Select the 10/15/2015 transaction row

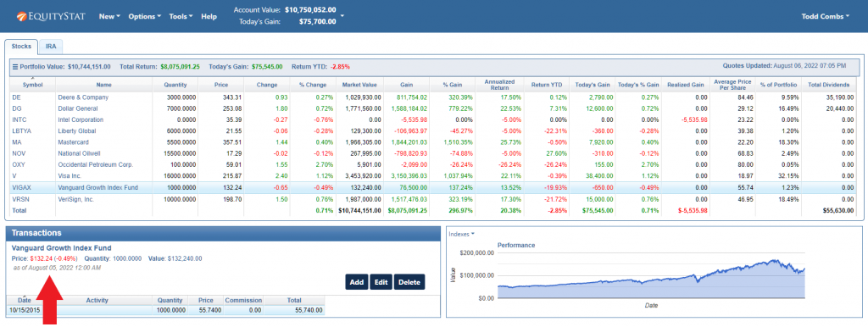click(166, 310)
